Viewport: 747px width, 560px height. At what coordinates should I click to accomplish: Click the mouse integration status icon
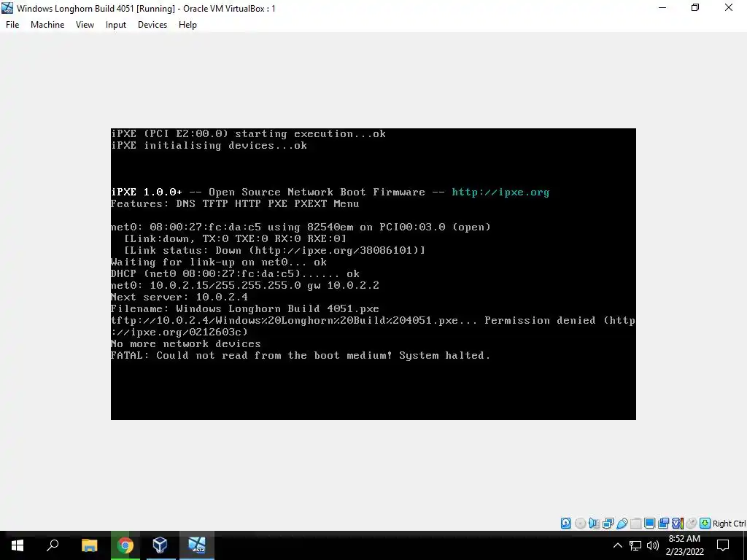pyautogui.click(x=692, y=524)
